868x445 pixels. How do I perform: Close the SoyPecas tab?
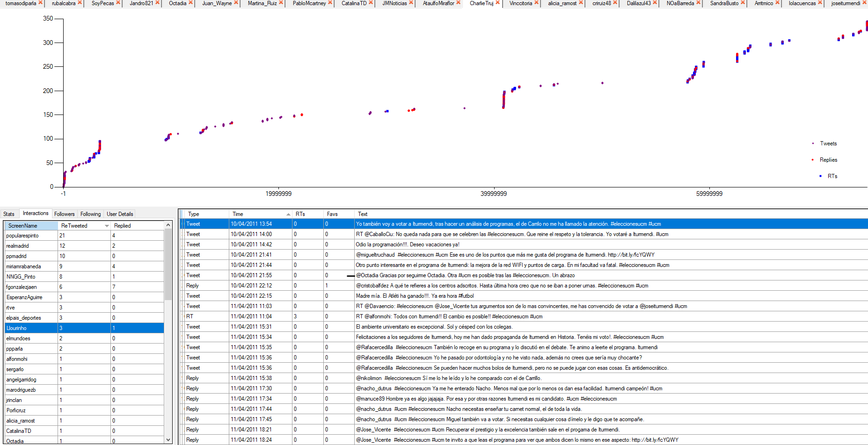[118, 3]
